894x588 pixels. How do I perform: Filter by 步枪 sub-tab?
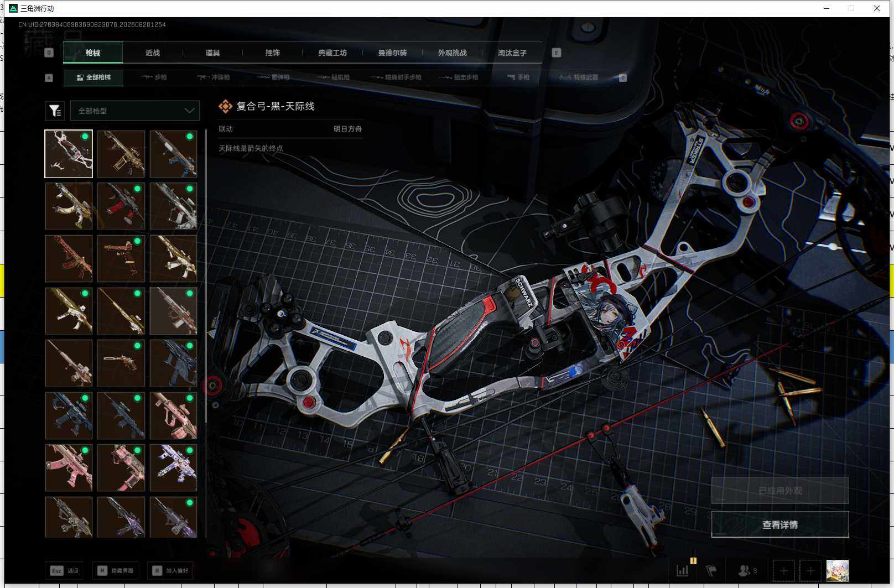pos(154,77)
